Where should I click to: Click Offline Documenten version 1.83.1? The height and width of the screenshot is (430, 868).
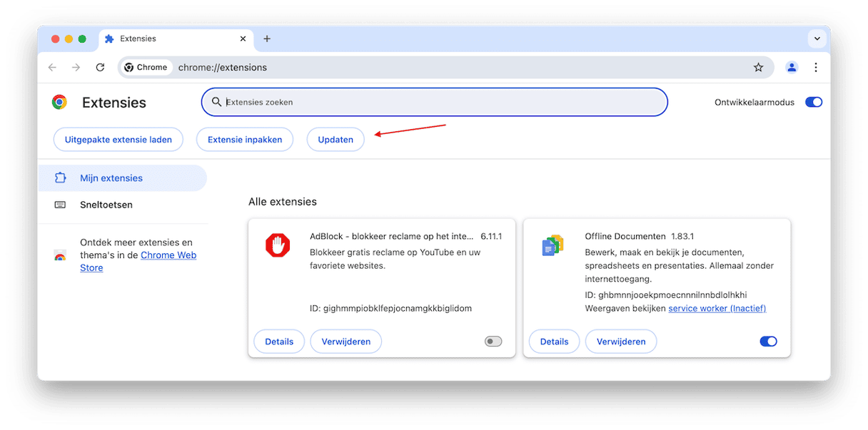(682, 236)
